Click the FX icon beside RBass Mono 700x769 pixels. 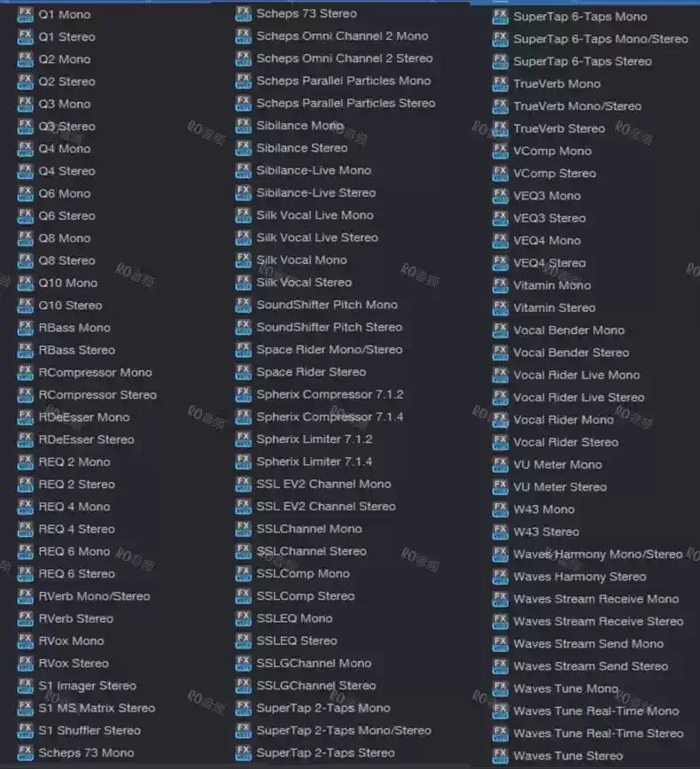click(x=26, y=328)
